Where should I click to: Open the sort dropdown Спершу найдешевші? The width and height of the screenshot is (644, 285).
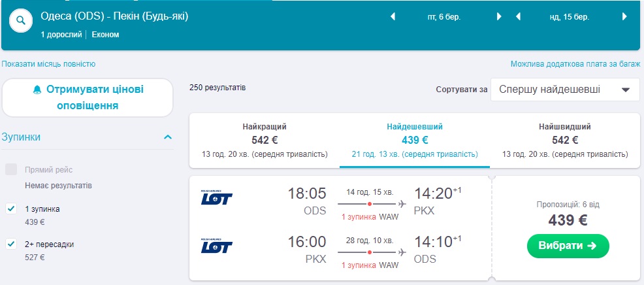[565, 90]
